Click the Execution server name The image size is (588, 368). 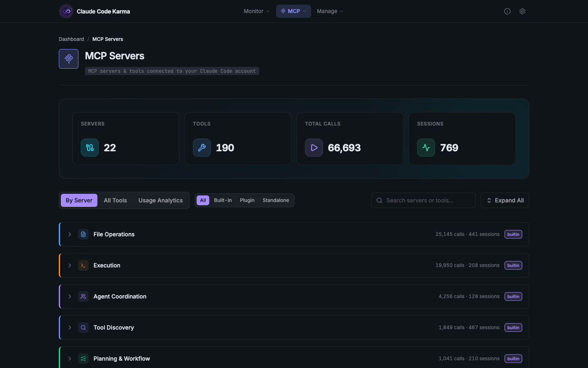[107, 265]
